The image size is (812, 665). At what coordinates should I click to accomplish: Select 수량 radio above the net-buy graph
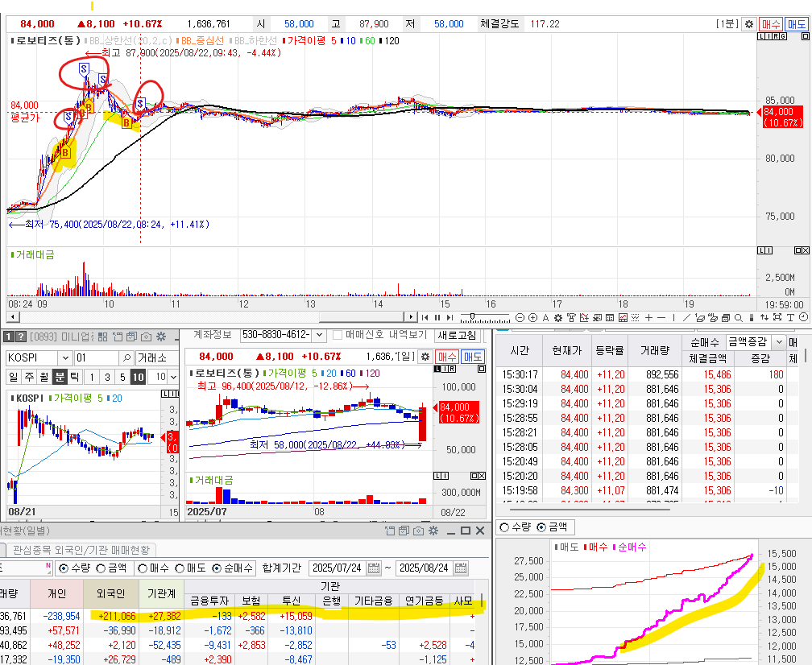[x=504, y=527]
